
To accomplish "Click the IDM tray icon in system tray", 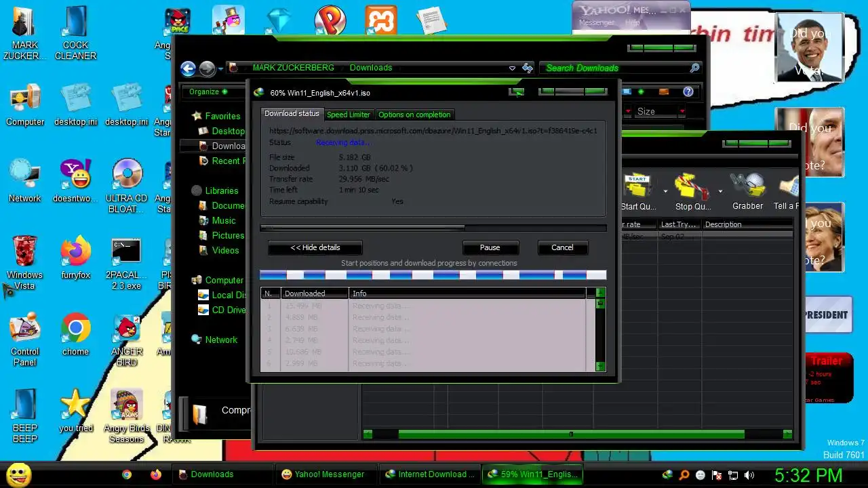I will click(667, 475).
